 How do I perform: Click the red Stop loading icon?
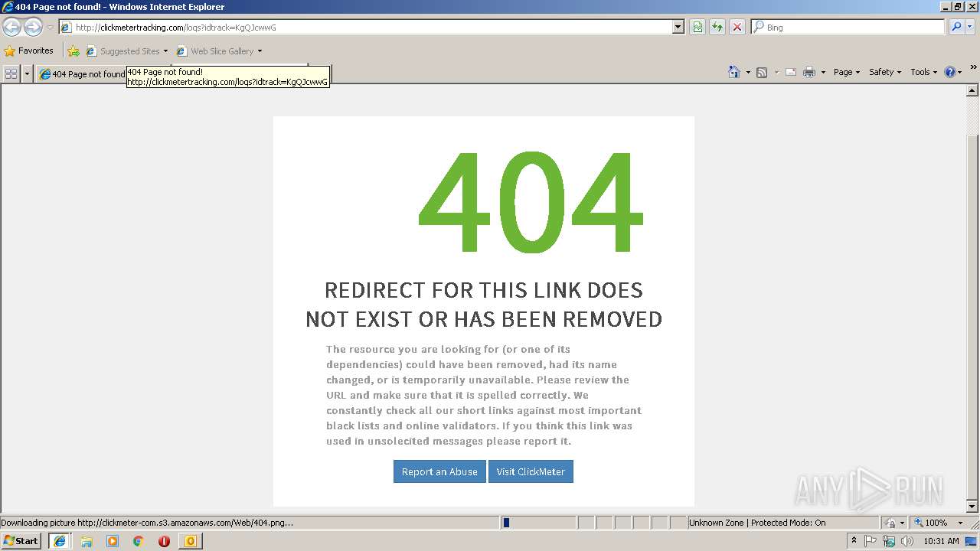[737, 27]
